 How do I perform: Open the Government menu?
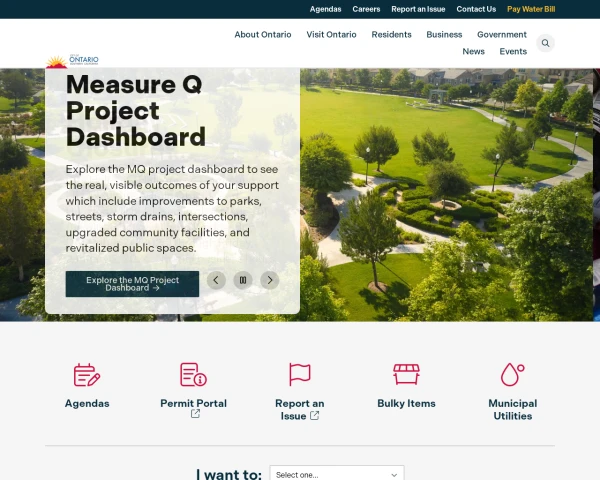click(x=502, y=34)
